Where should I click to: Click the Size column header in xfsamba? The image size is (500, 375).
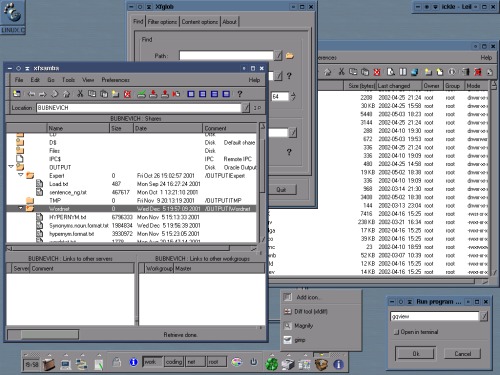(121, 128)
